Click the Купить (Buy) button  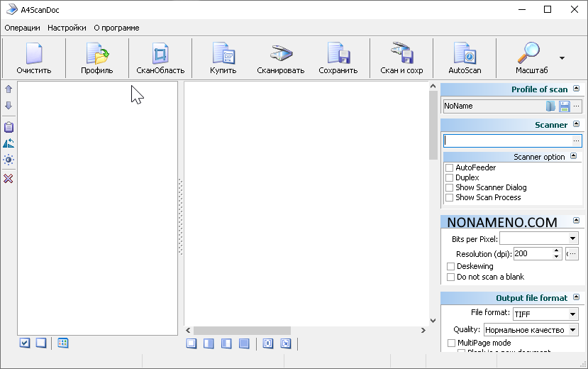223,55
